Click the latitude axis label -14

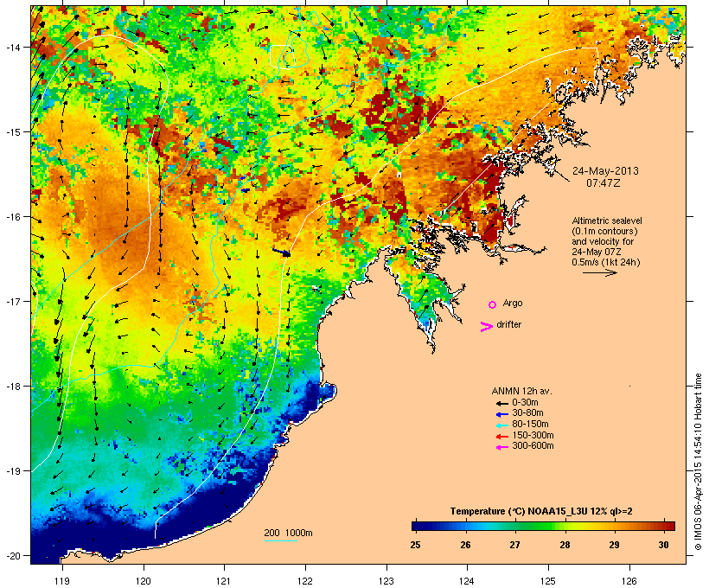point(12,47)
